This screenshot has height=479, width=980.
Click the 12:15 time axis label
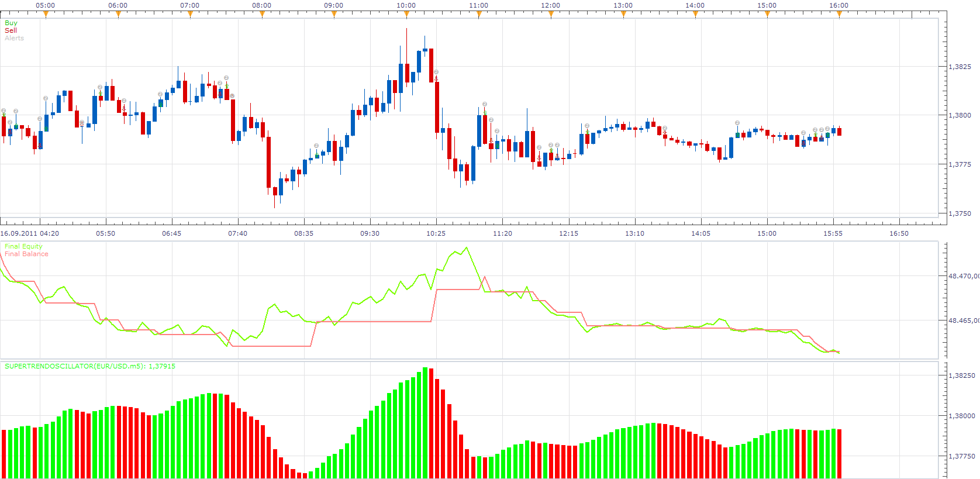569,233
